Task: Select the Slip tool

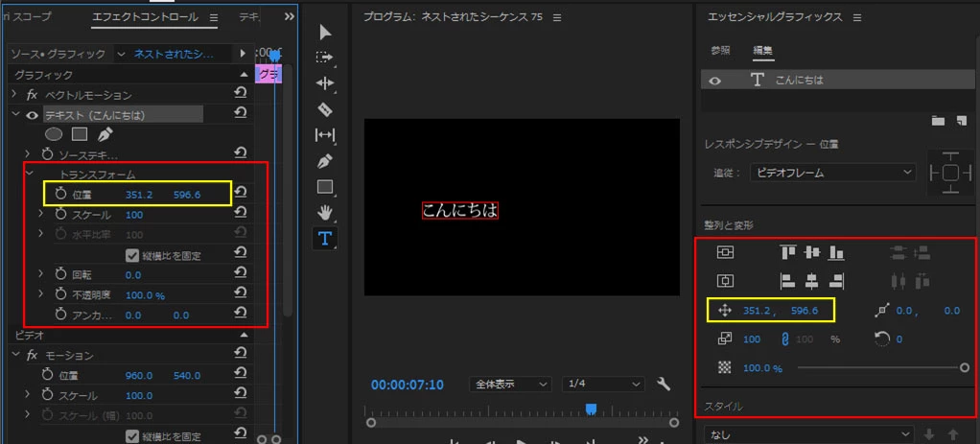Action: tap(325, 134)
